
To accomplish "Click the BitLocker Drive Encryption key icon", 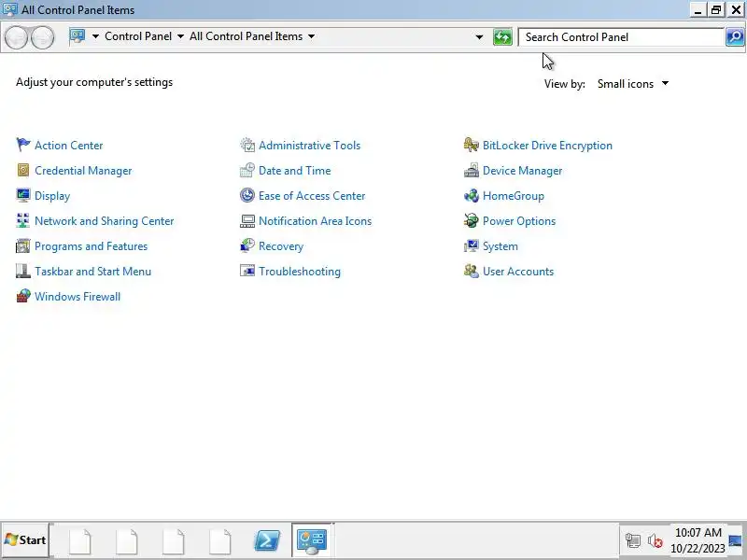I will point(472,145).
